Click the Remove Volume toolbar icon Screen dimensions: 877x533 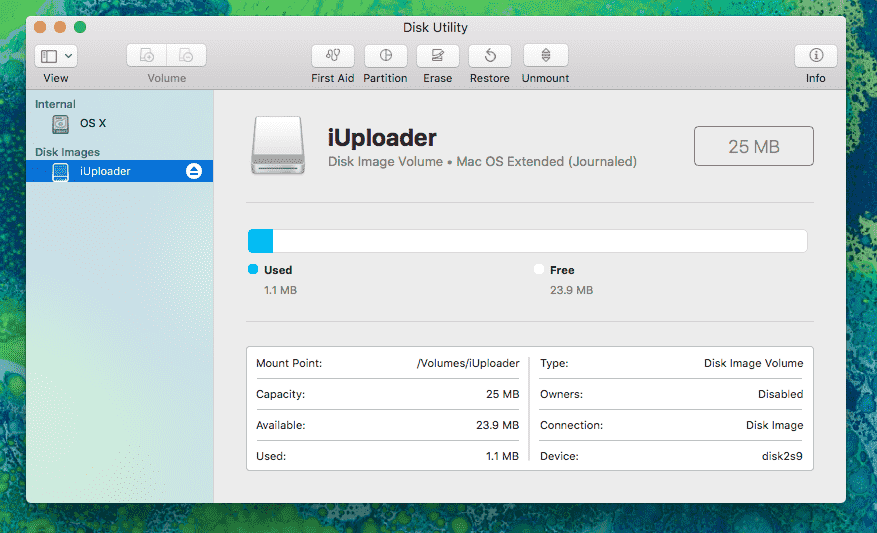(x=186, y=55)
